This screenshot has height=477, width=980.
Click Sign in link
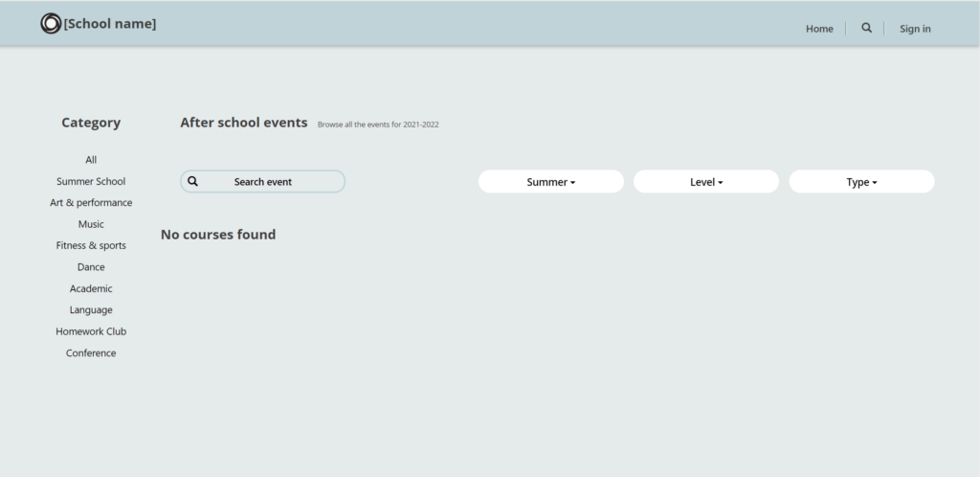(x=915, y=29)
